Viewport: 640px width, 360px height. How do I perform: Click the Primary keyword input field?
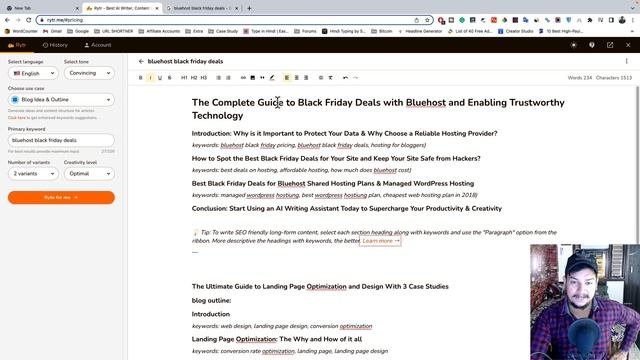click(61, 140)
